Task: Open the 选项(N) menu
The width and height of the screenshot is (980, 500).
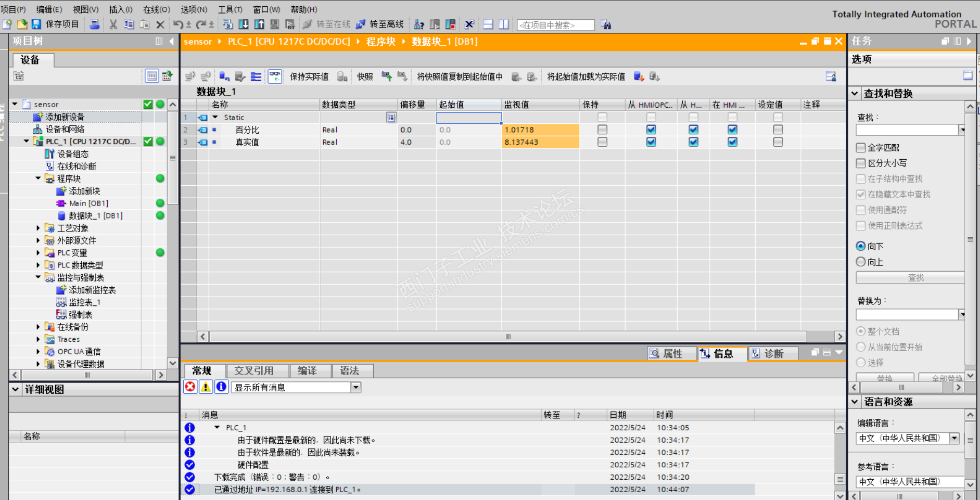Action: pos(194,9)
